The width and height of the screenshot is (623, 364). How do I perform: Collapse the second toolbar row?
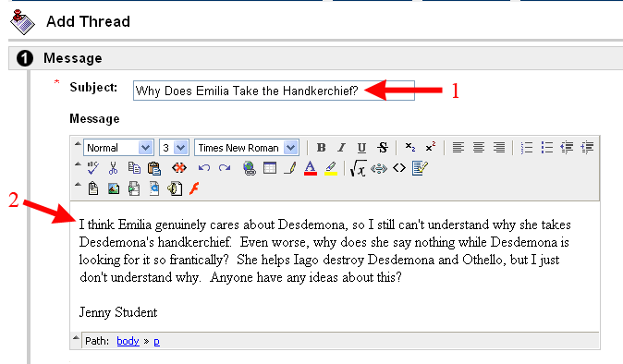[78, 164]
